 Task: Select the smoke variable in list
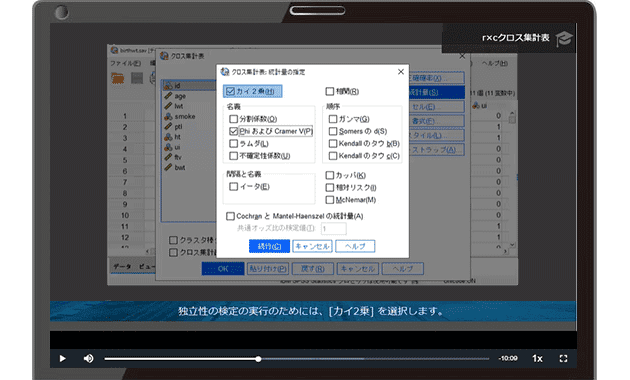pos(185,116)
